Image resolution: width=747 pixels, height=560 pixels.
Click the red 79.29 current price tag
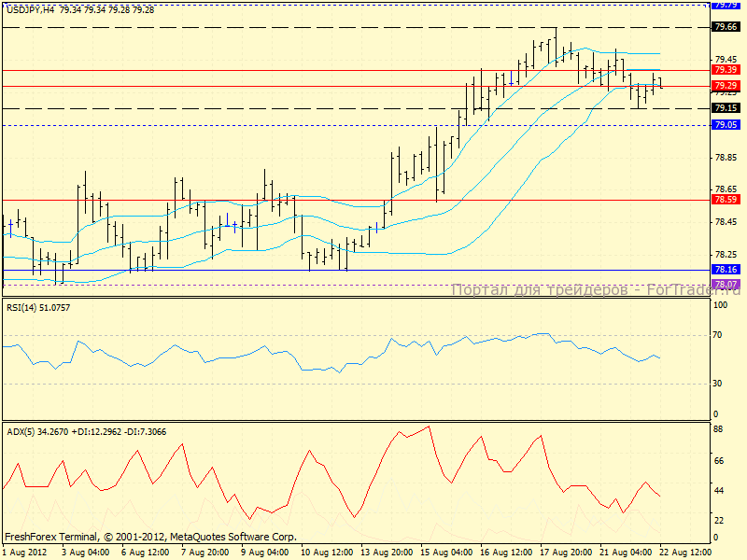pos(725,86)
